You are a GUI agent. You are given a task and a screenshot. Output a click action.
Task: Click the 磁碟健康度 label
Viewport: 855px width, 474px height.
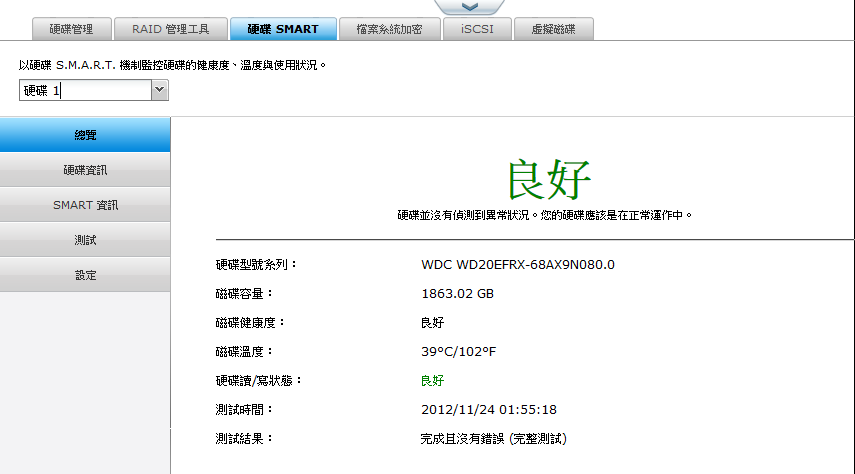click(250, 322)
